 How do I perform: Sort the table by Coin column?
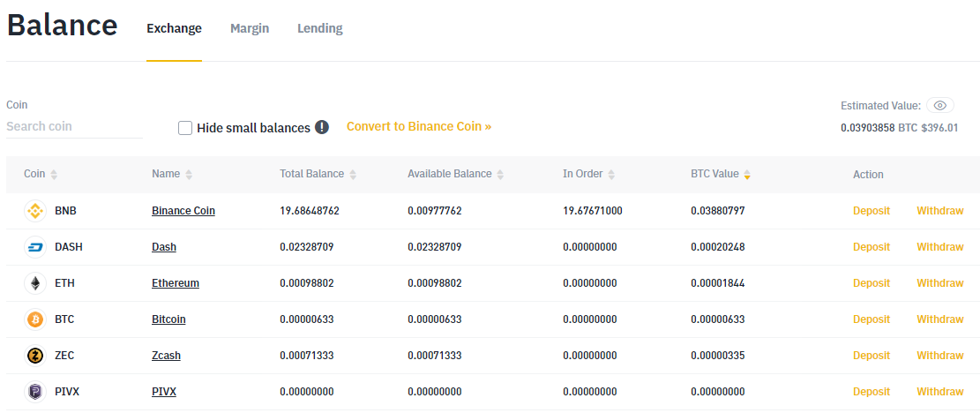pos(54,175)
